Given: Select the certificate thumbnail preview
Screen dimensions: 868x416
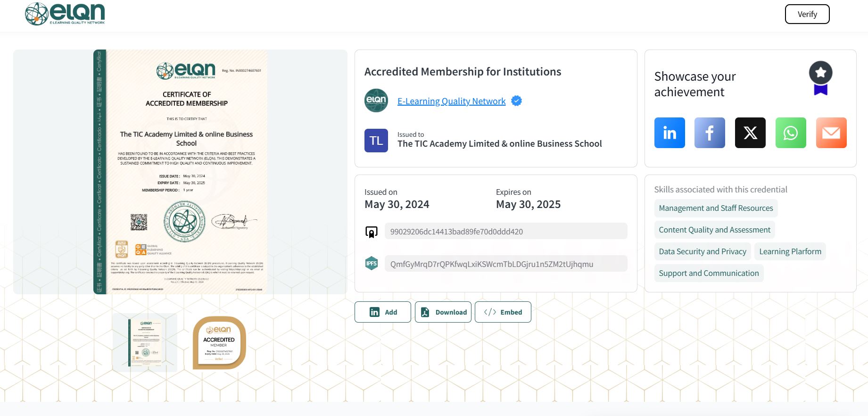Looking at the screenshot, I should pyautogui.click(x=145, y=343).
